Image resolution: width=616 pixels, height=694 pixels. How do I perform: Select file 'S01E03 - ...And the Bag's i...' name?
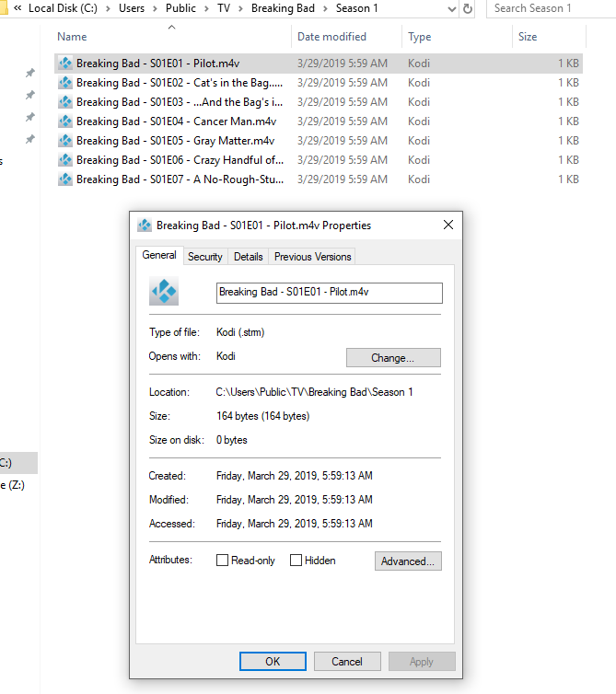click(180, 102)
